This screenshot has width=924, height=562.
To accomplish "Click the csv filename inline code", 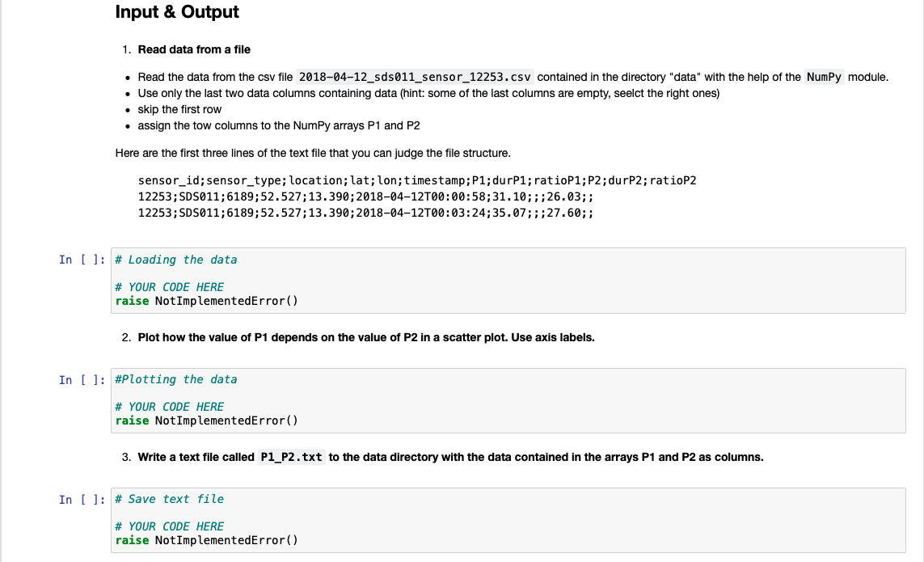I will [416, 78].
